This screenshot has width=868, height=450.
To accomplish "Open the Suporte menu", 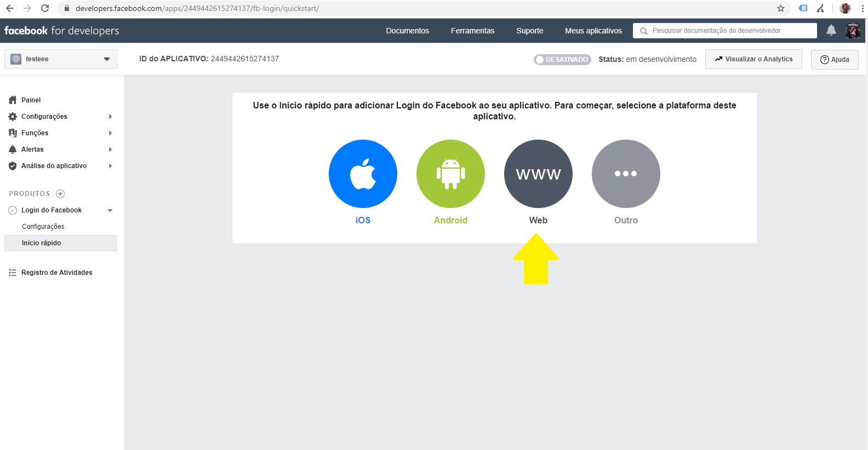I will click(x=530, y=31).
